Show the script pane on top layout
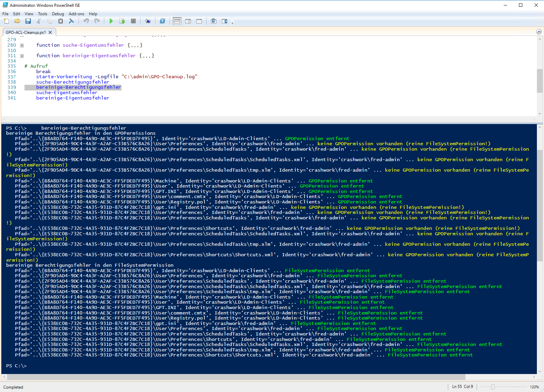The width and height of the screenshot is (544, 392). [177, 21]
